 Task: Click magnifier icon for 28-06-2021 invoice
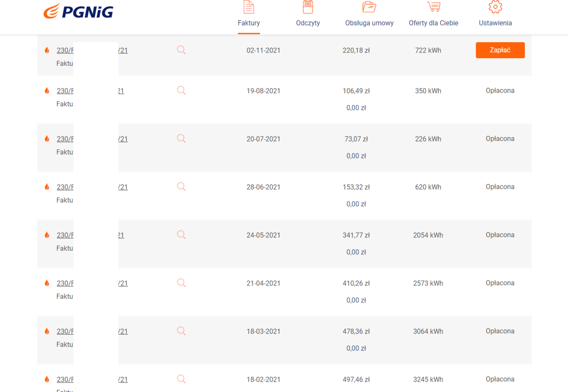tap(181, 187)
